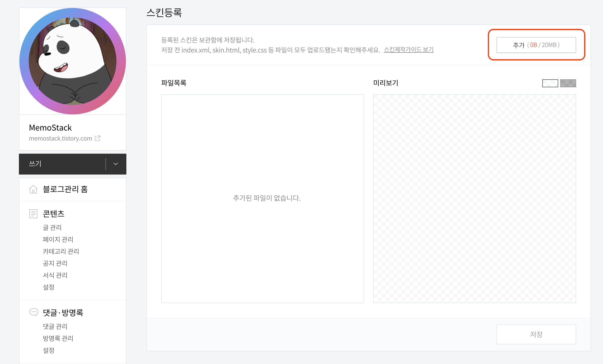Click the panda profile picture

point(73,61)
